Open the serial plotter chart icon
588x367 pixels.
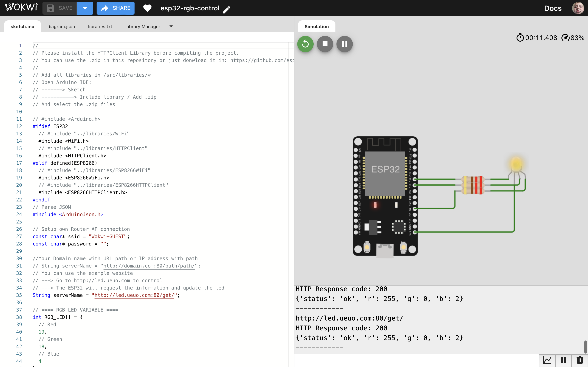tap(547, 360)
